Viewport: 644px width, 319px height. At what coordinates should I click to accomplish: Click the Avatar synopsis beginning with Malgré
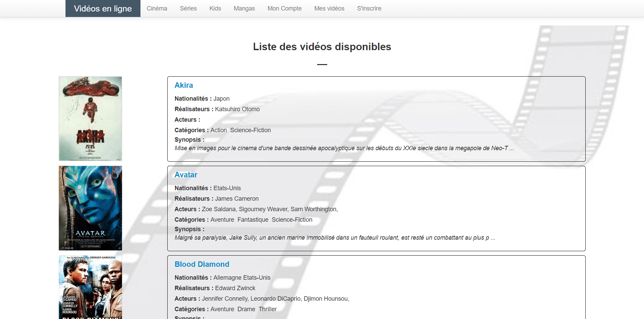pyautogui.click(x=335, y=238)
